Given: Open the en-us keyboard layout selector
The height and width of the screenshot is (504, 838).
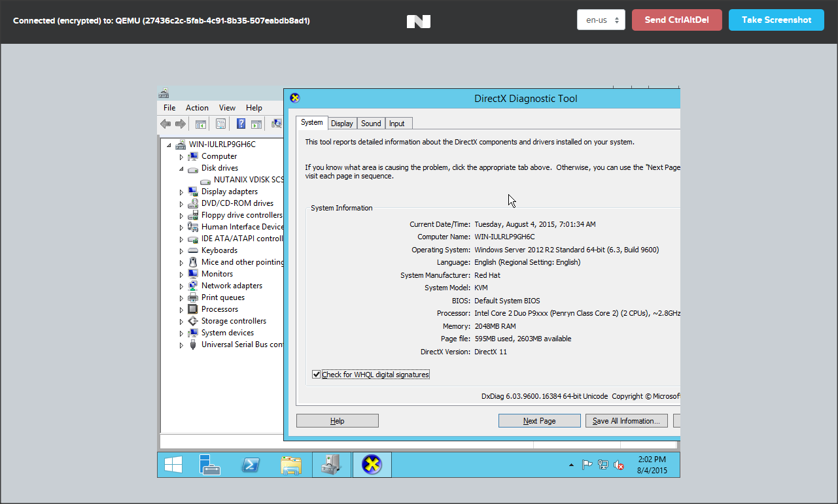Looking at the screenshot, I should 601,20.
